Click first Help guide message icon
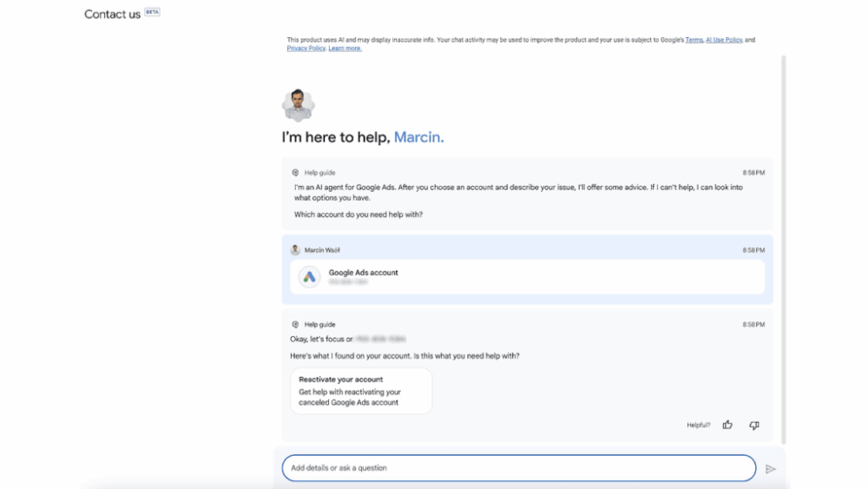Viewport: 868px width, 489px height. pos(295,173)
